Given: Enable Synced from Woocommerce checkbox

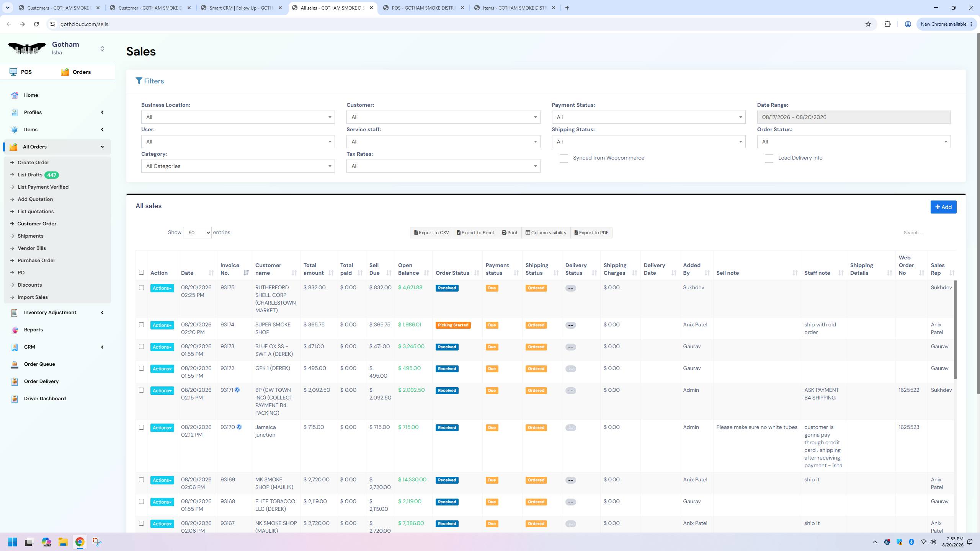Looking at the screenshot, I should (x=563, y=158).
